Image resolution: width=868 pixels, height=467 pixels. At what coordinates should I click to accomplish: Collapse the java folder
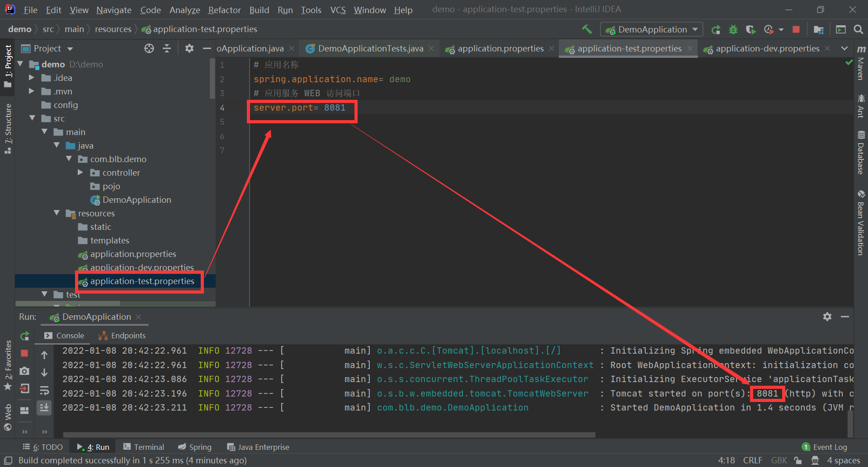click(57, 145)
